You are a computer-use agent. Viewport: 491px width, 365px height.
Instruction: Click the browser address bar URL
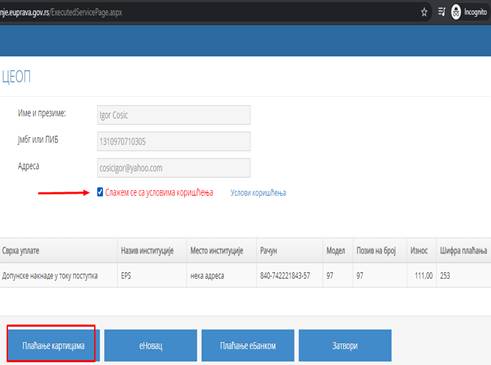point(61,12)
